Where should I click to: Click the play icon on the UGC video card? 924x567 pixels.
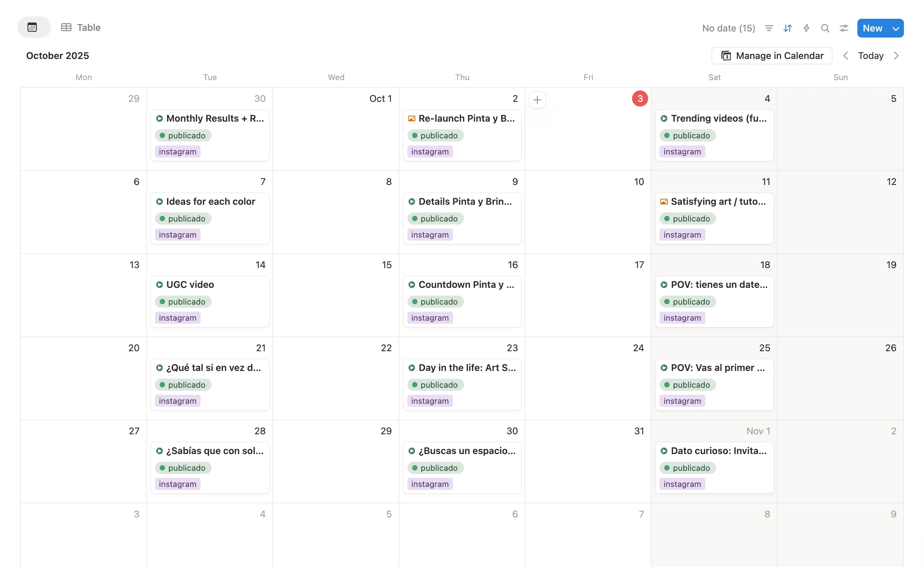(159, 285)
